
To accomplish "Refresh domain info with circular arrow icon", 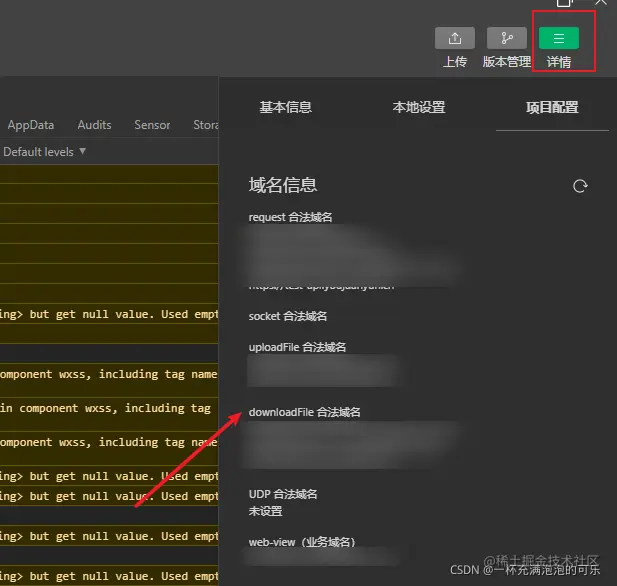I will 580,186.
